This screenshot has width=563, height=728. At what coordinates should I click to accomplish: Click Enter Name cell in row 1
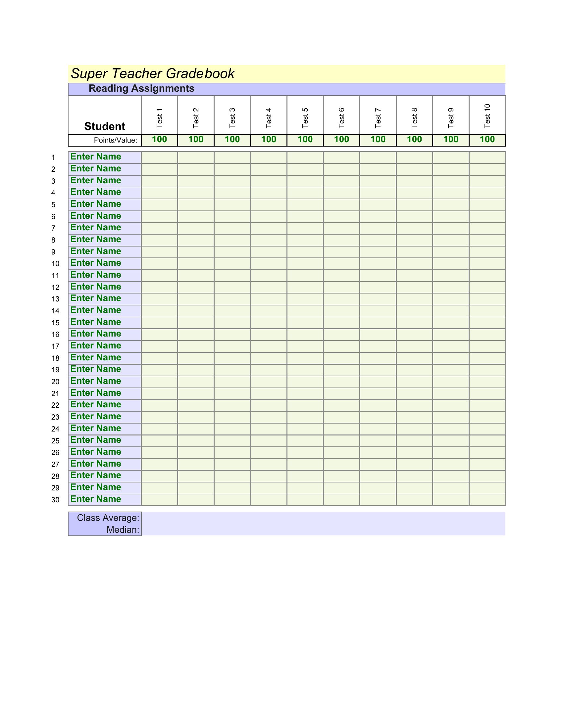(105, 157)
